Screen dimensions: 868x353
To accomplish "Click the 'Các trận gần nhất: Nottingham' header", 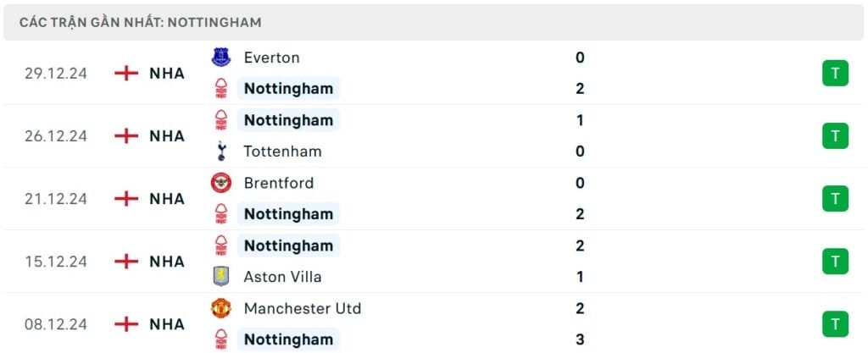I will click(141, 22).
